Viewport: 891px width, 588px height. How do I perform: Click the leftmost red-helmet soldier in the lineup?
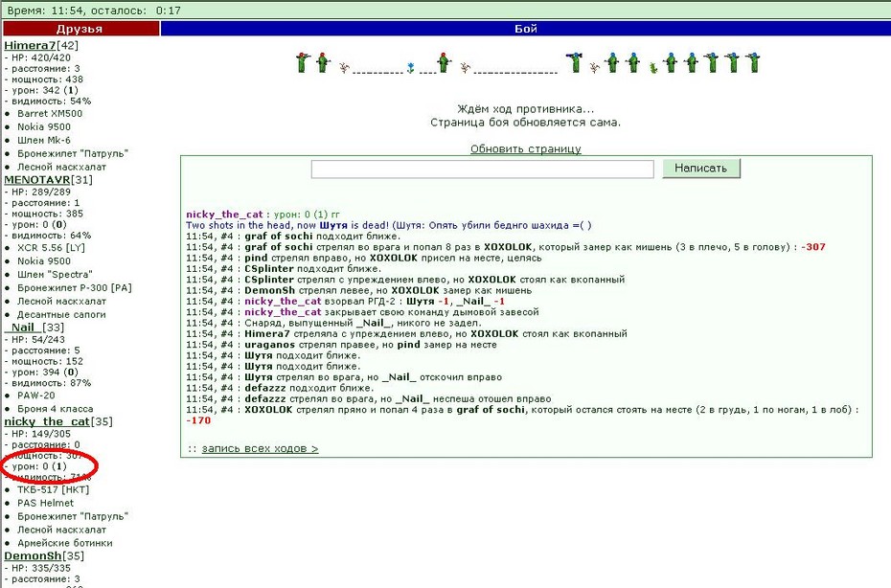click(303, 62)
